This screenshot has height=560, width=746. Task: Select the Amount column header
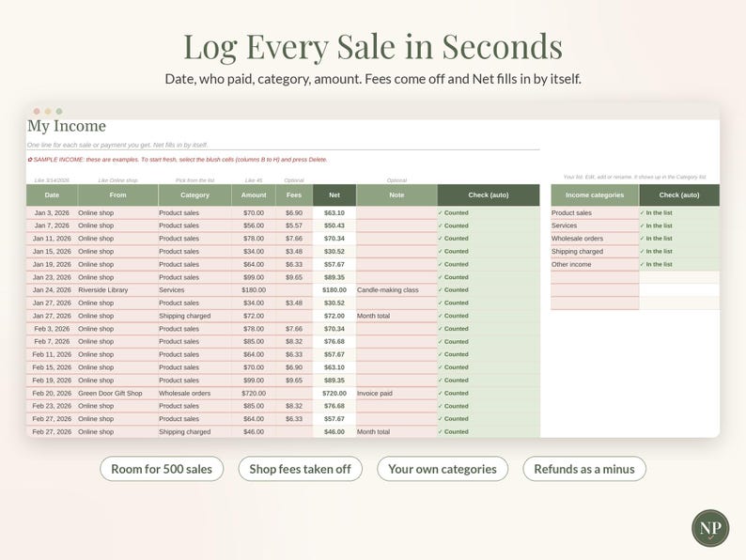click(254, 195)
